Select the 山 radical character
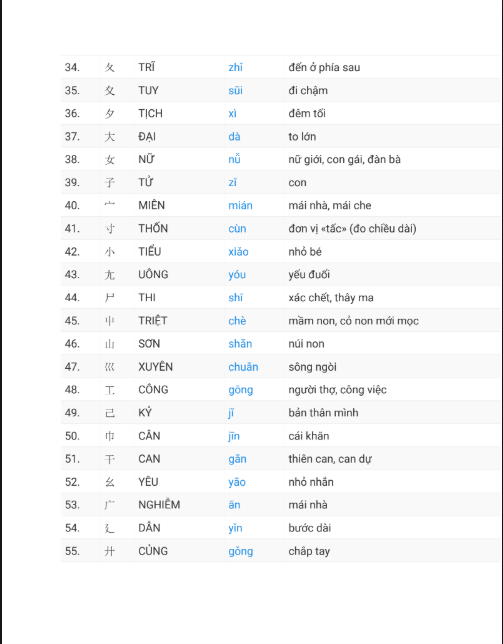The height and width of the screenshot is (644, 503). (x=109, y=344)
